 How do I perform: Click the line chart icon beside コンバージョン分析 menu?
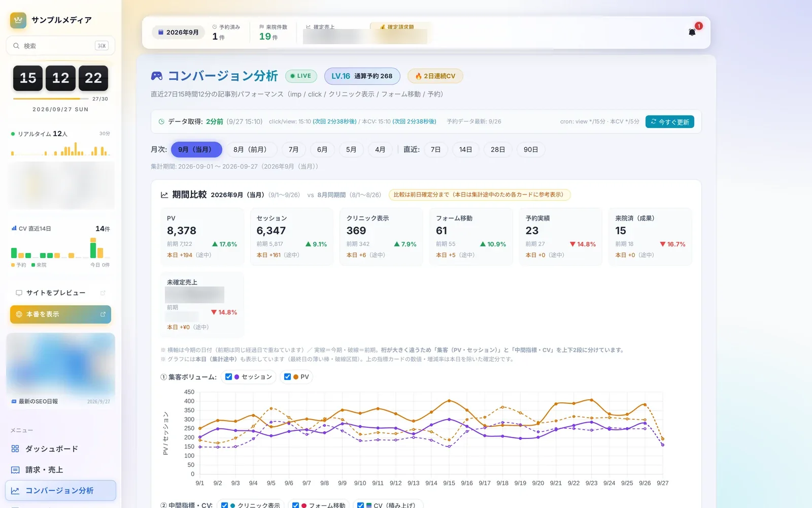15,491
